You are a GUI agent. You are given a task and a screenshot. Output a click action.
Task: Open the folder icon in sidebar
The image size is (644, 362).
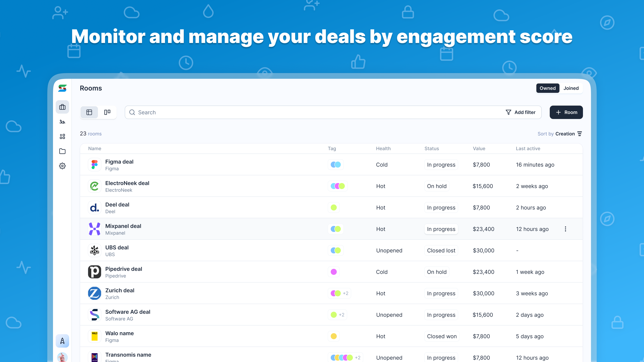coord(62,151)
